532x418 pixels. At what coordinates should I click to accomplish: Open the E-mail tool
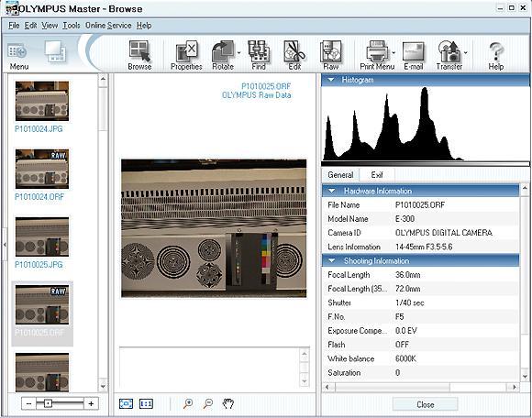click(x=414, y=55)
